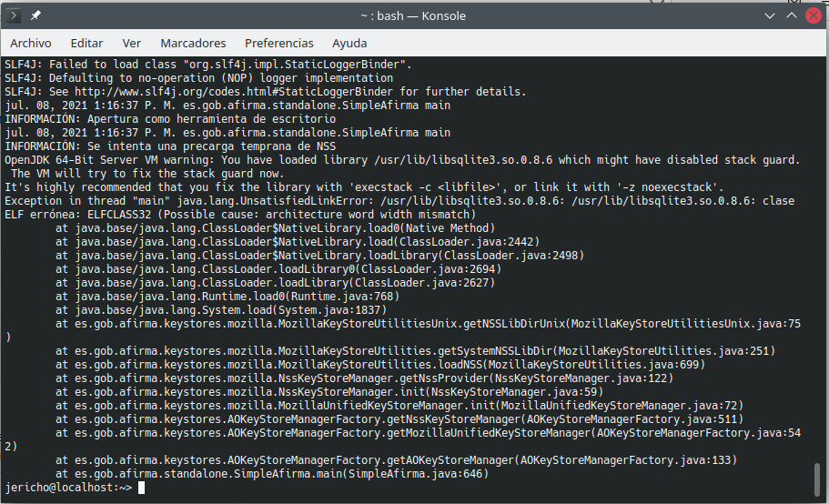Open the Editar menu
Screen dimensions: 829x504
click(86, 43)
